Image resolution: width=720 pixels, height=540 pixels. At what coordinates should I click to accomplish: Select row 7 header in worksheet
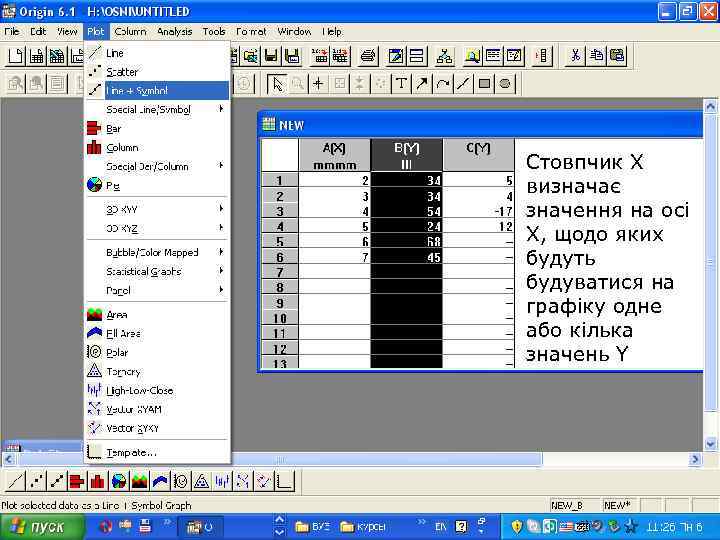[280, 272]
